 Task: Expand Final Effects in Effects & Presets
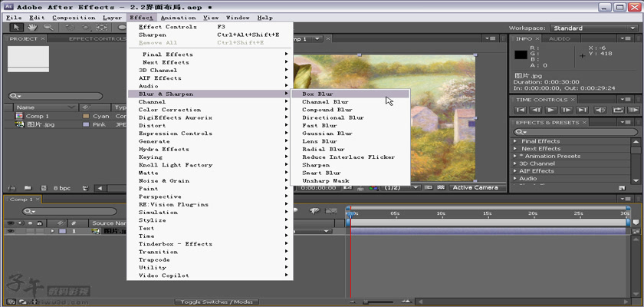[x=515, y=141]
